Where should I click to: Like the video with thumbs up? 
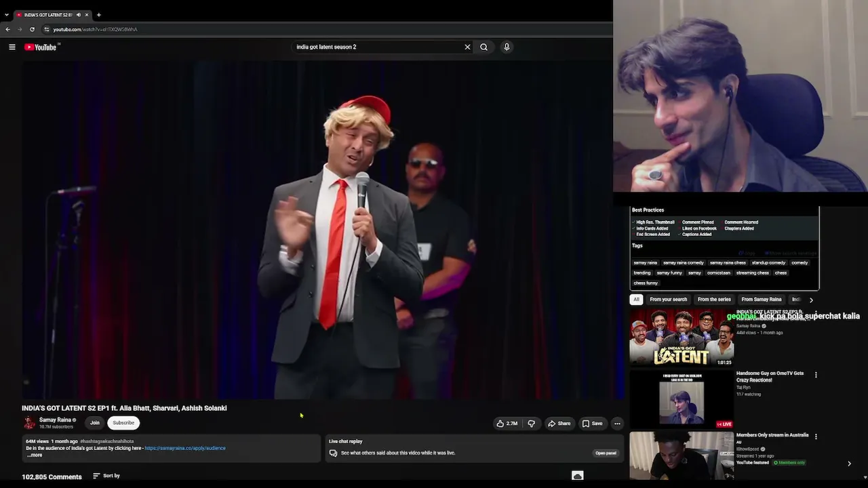pyautogui.click(x=507, y=424)
